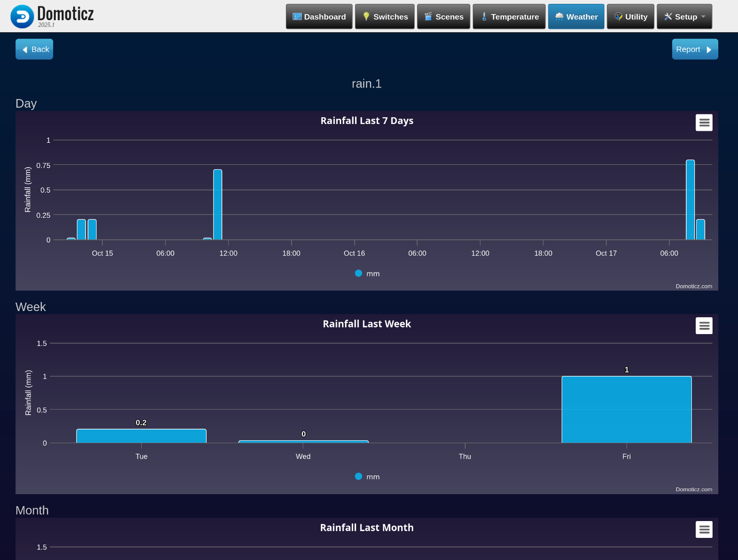This screenshot has width=738, height=560.
Task: Open the Temperature page
Action: click(x=509, y=17)
